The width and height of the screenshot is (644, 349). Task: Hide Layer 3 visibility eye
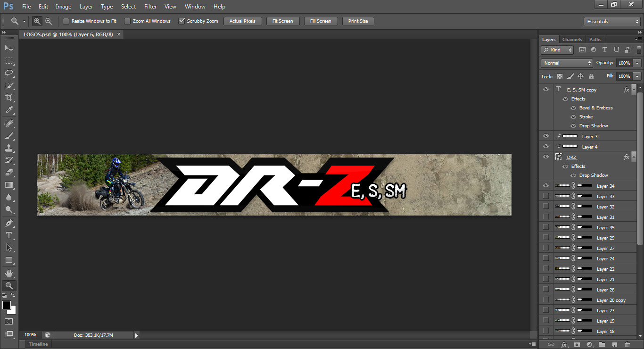point(546,136)
